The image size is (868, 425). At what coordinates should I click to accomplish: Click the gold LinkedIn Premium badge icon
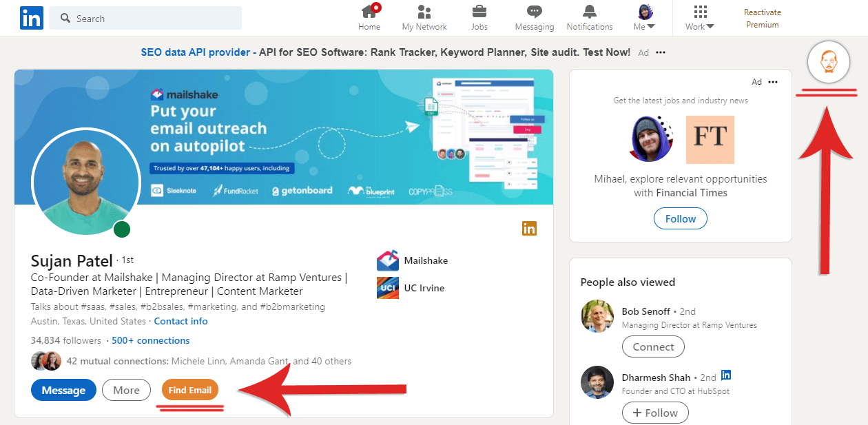529,229
